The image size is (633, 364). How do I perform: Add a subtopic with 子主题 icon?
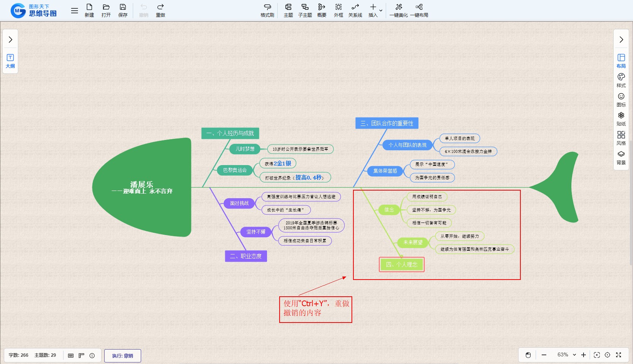point(305,10)
